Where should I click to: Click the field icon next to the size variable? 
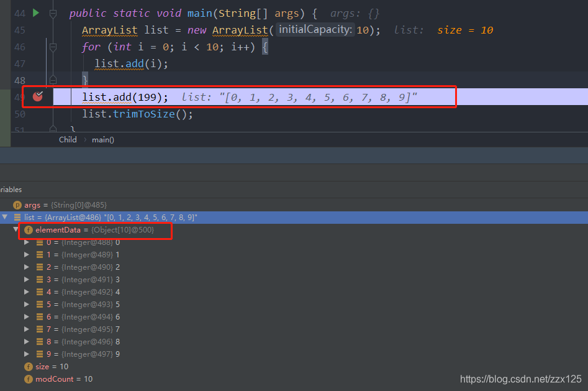(29, 366)
